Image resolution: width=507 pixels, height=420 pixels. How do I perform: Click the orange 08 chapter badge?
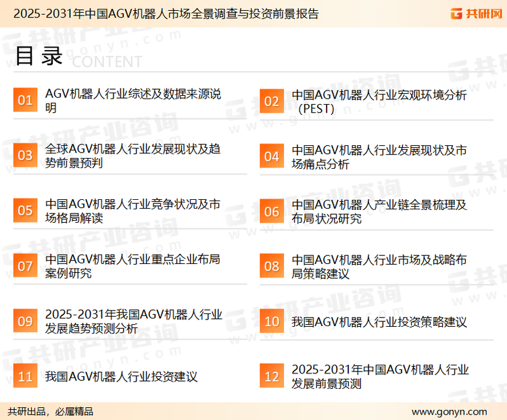point(272,266)
